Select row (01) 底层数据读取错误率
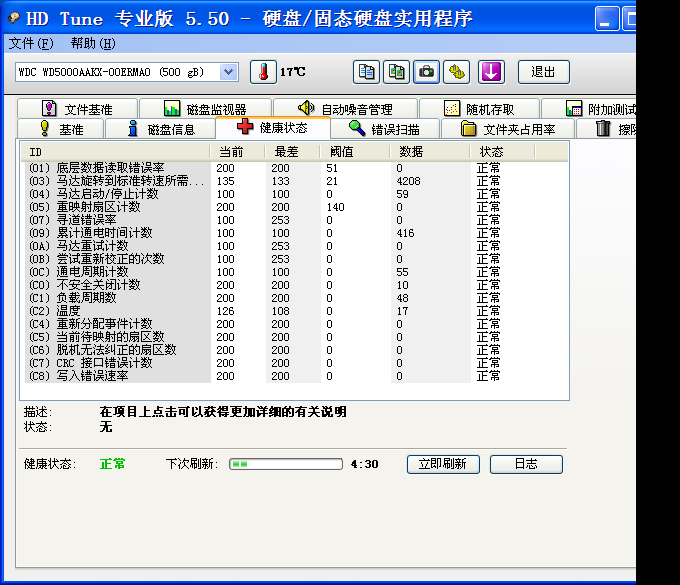This screenshot has height=585, width=680. pos(294,168)
